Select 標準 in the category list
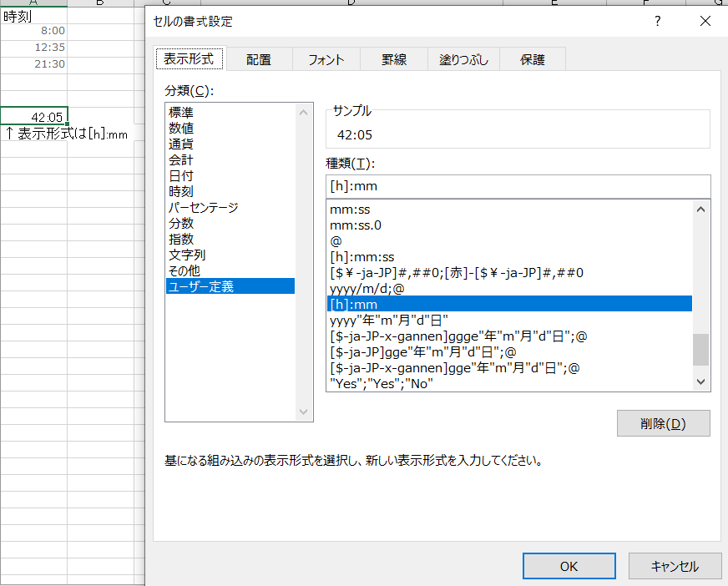728x586 pixels. coord(230,113)
